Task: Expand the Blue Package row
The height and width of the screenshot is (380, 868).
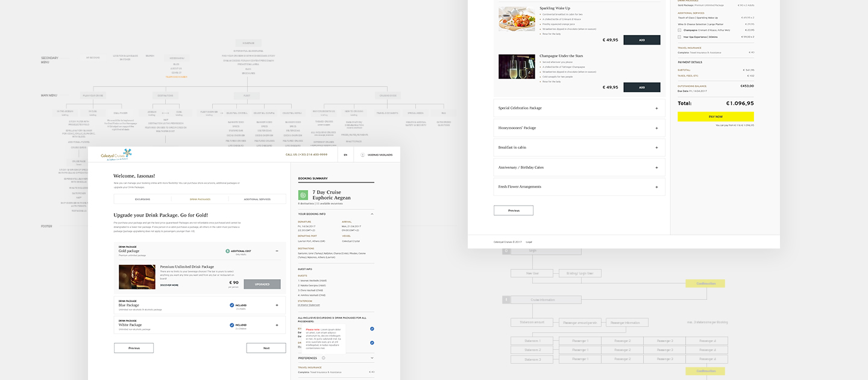Action: (x=277, y=305)
